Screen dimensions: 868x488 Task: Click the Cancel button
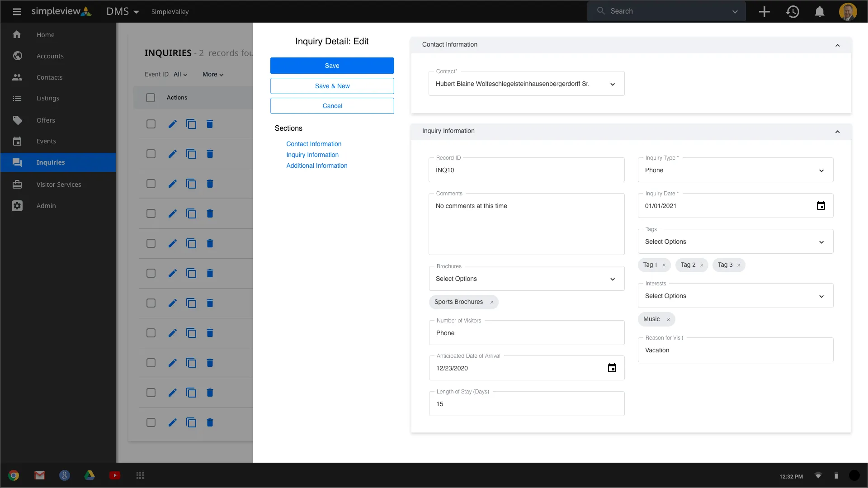pos(332,106)
